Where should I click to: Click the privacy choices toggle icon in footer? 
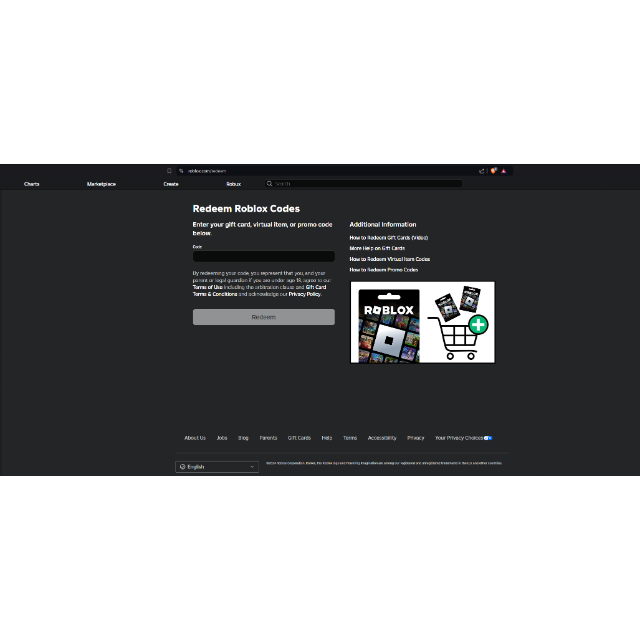click(488, 438)
